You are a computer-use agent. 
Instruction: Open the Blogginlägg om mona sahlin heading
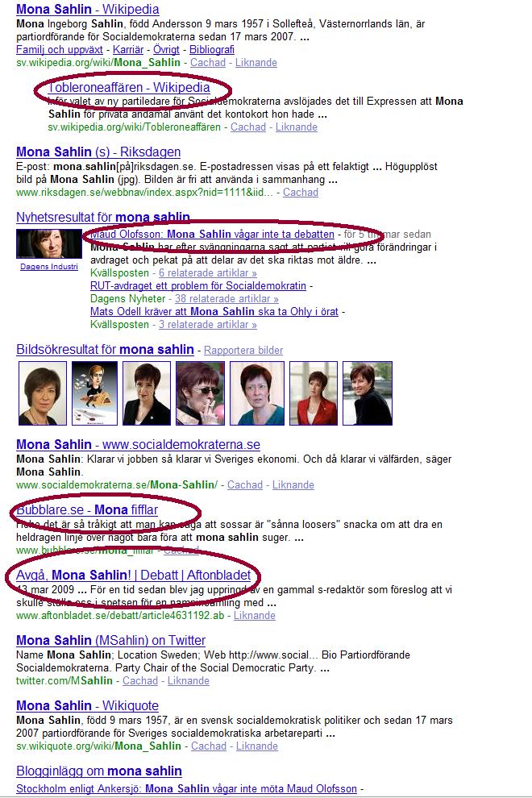[x=99, y=771]
